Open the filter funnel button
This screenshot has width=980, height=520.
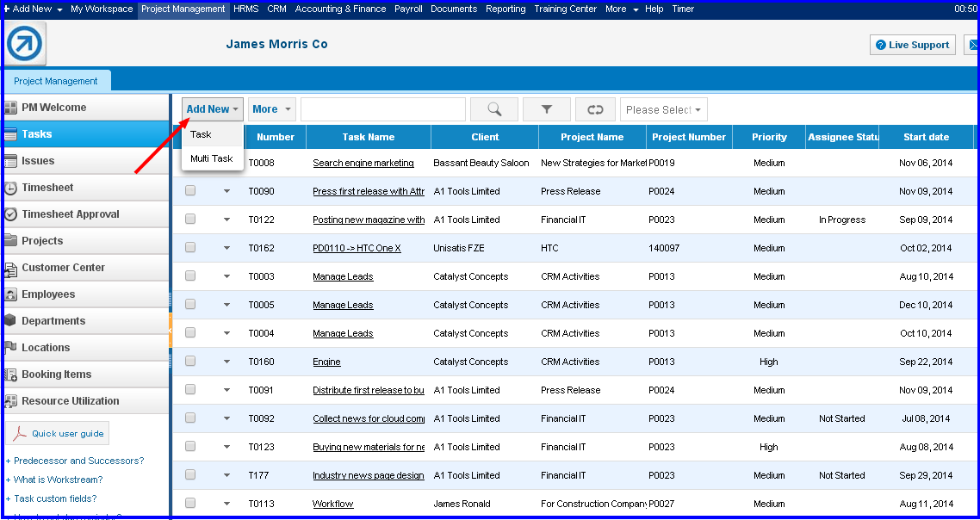pyautogui.click(x=546, y=109)
